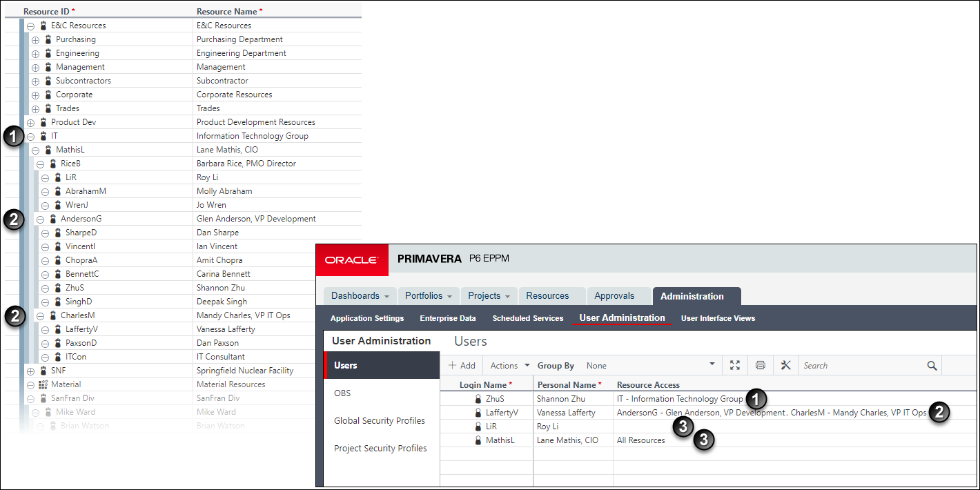Collapse the CharlesM node
This screenshot has width=980, height=490.
point(40,316)
